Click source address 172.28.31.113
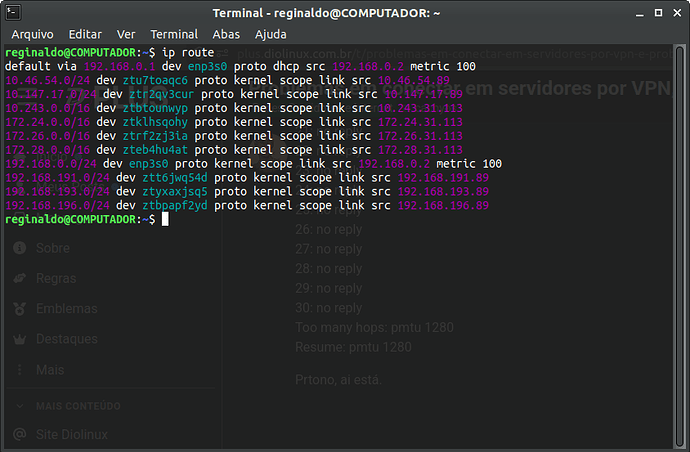This screenshot has height=452, width=690. (x=420, y=150)
